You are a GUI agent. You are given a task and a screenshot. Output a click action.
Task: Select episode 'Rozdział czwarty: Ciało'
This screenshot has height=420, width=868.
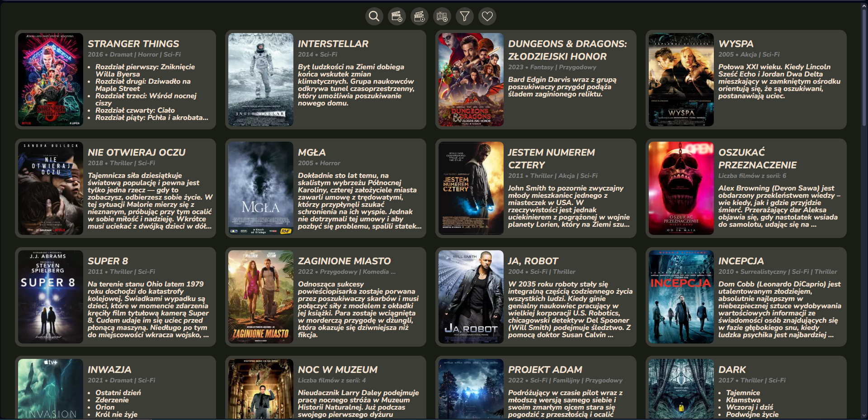(135, 110)
